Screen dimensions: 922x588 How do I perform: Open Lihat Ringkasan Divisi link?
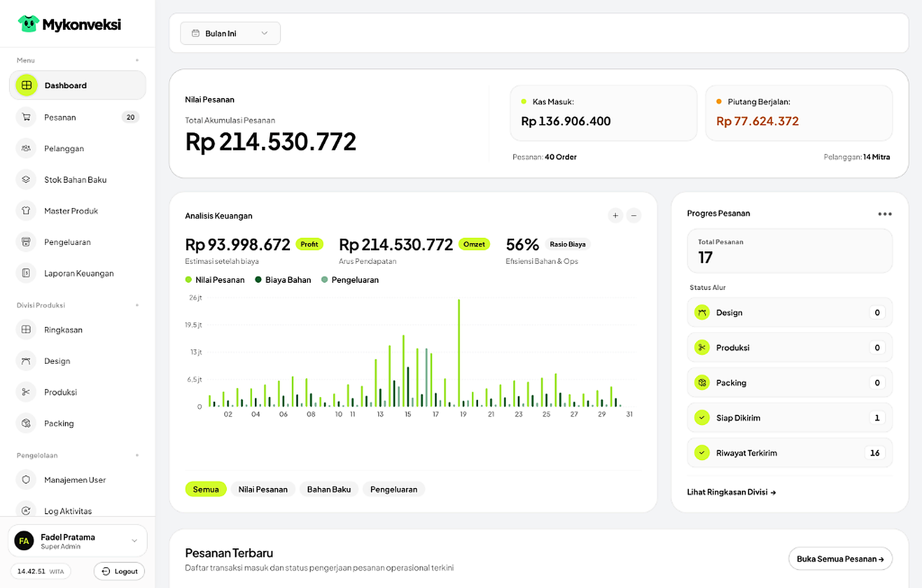(x=731, y=492)
